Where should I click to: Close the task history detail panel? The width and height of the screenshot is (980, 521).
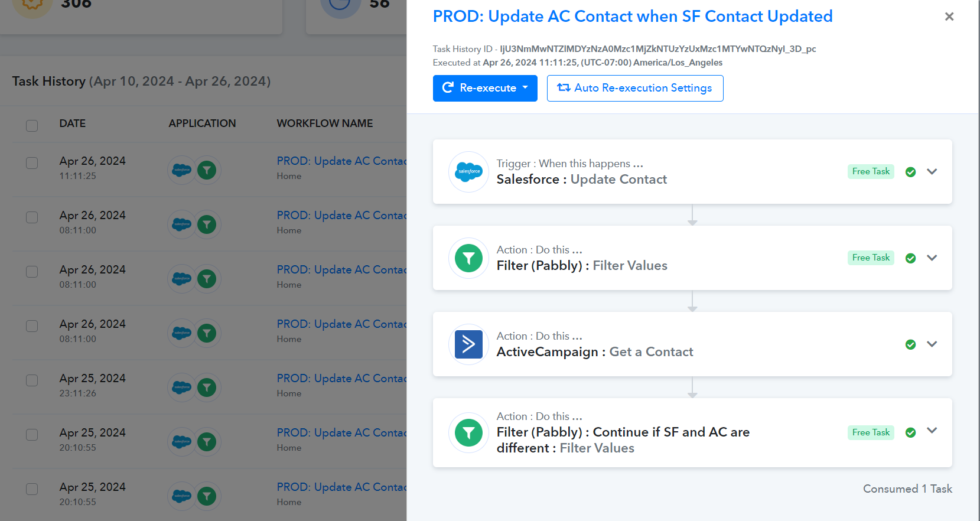point(949,17)
